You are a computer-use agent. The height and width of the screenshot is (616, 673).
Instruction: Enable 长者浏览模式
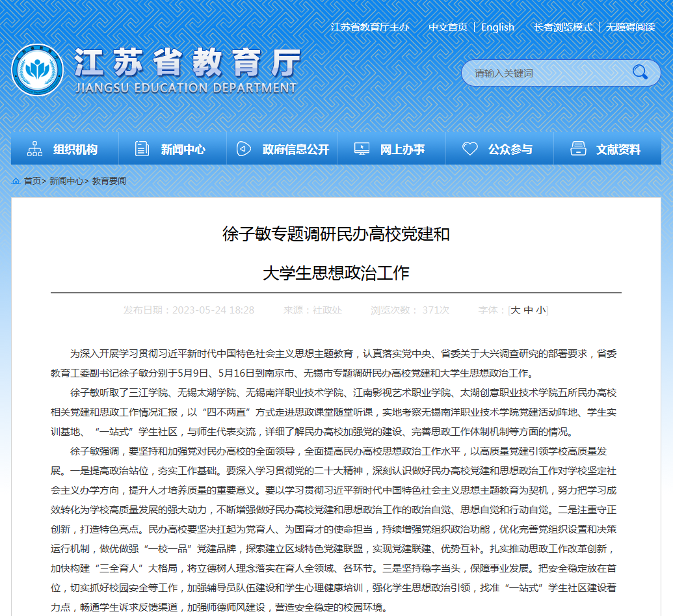pyautogui.click(x=563, y=27)
